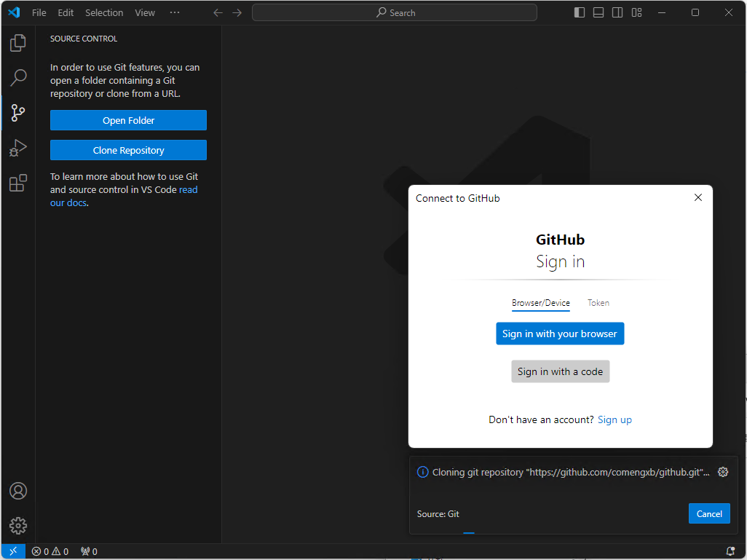Screen dimensions: 747x560
Task: Toggle the bottom panel layout icon
Action: click(598, 12)
